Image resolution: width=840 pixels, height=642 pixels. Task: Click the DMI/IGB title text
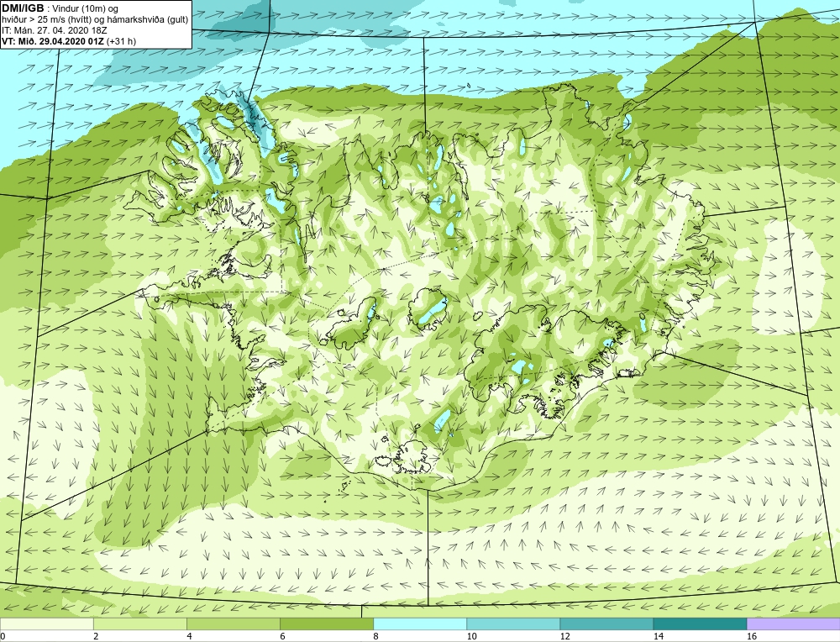click(x=23, y=8)
